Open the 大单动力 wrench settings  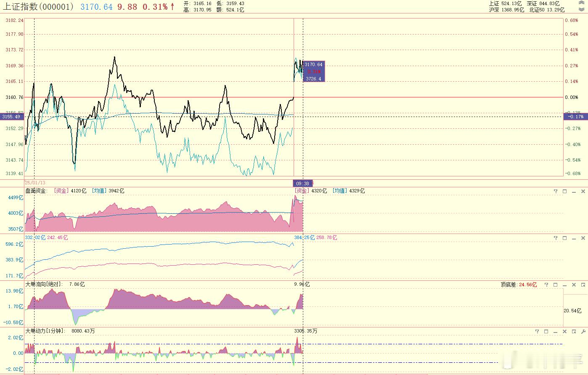click(583, 332)
